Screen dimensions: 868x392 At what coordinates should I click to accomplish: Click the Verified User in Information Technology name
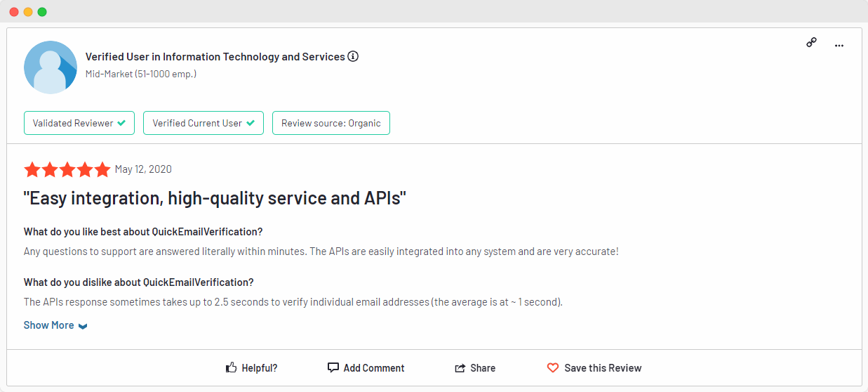pos(215,56)
